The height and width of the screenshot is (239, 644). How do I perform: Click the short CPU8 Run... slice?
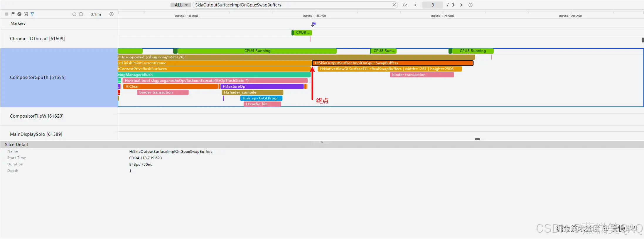click(384, 51)
